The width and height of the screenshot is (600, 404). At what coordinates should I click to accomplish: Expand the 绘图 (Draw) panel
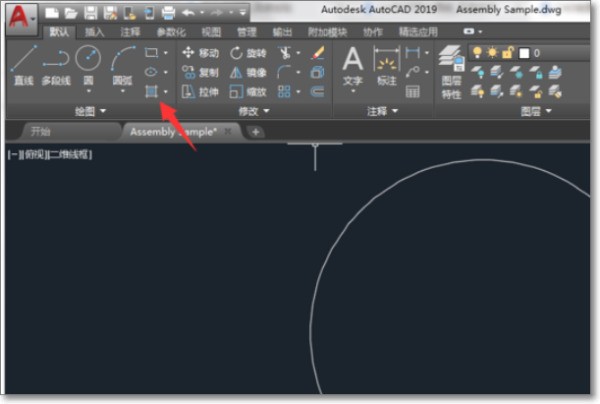[89, 111]
